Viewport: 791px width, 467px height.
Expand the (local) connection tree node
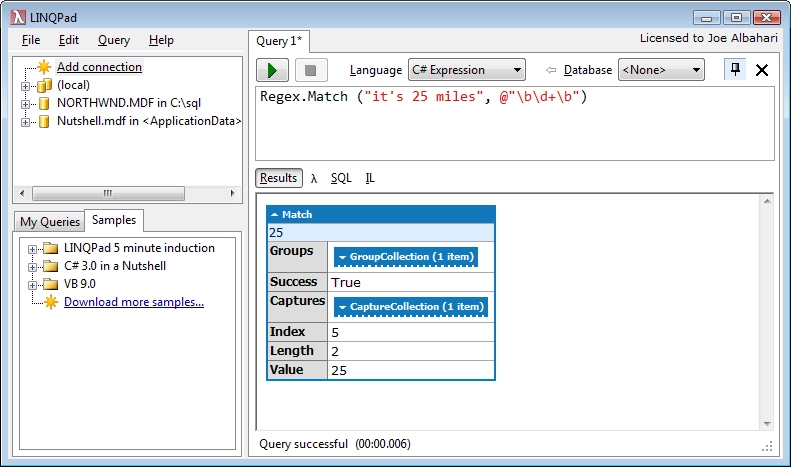25,86
